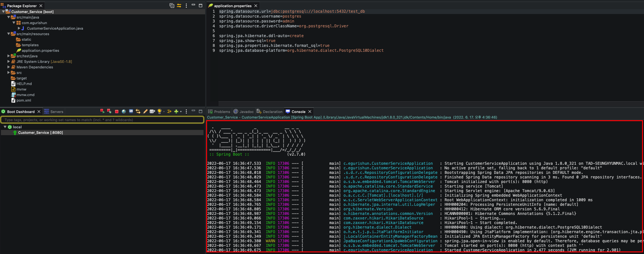Open the lightbulb dropdown arrow

(164, 112)
